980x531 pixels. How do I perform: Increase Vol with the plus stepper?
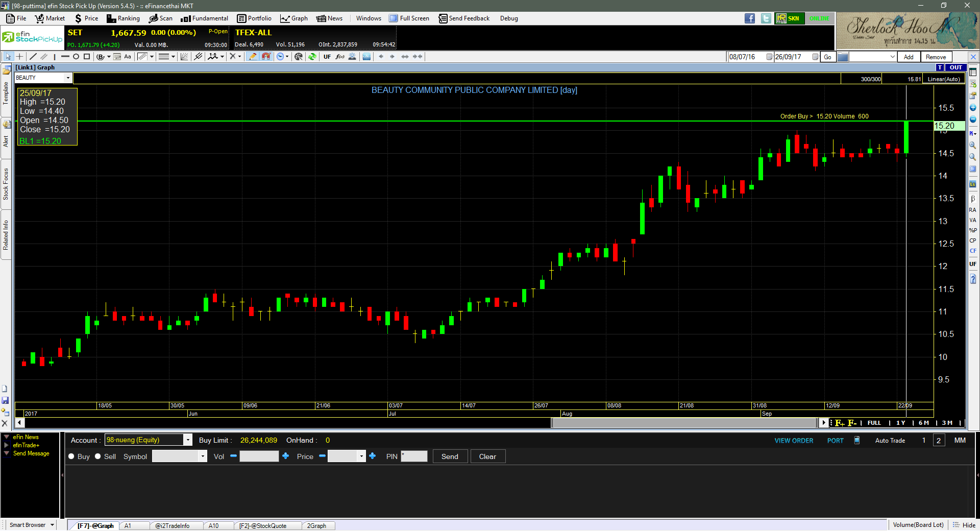click(285, 456)
